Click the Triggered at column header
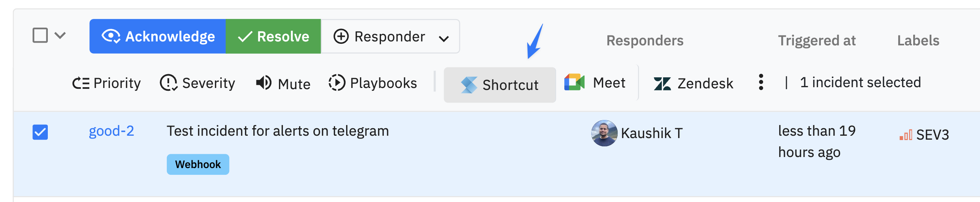The image size is (980, 202). (x=816, y=41)
